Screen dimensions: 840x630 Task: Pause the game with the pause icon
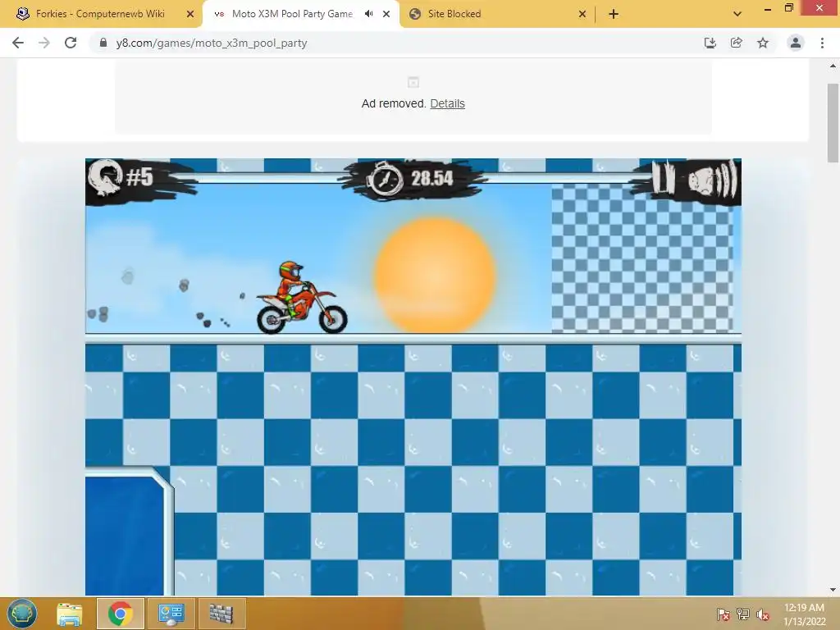pos(663,178)
